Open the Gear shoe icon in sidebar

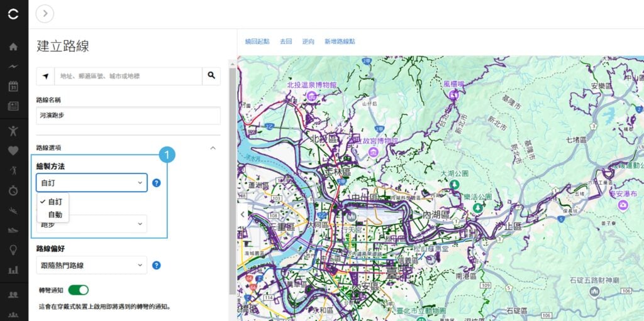click(13, 231)
